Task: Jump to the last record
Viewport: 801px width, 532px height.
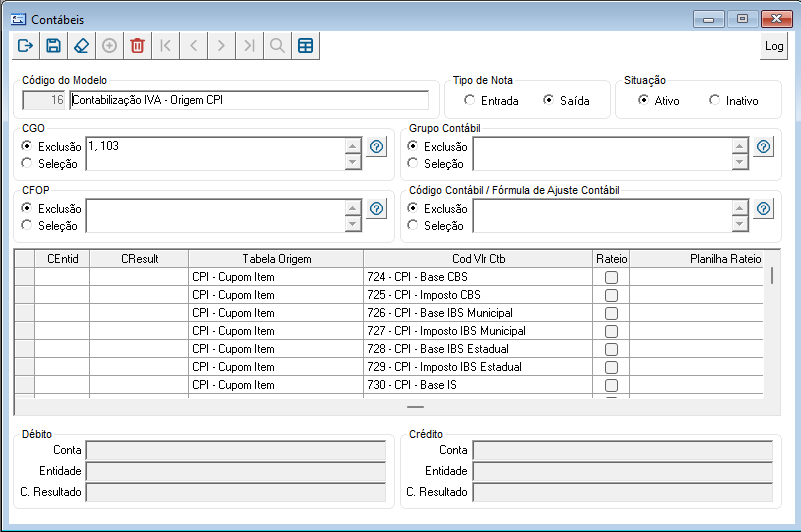Action: [x=249, y=45]
